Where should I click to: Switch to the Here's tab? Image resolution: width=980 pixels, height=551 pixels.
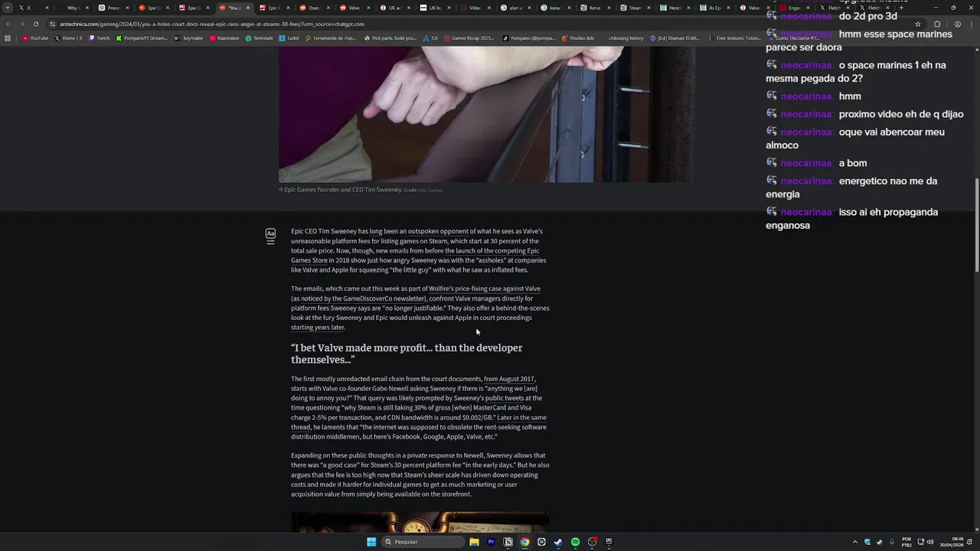[x=674, y=8]
